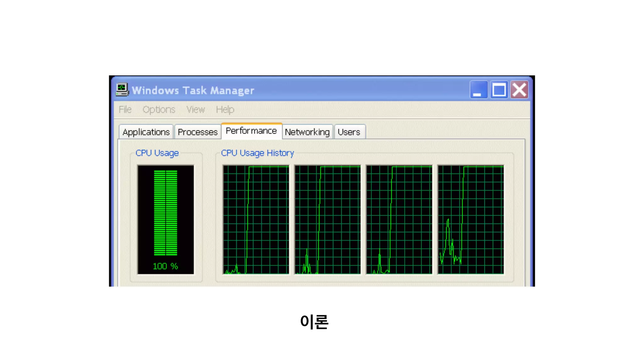Maximize the Task Manager window
This screenshot has height=362, width=644.
pos(499,90)
